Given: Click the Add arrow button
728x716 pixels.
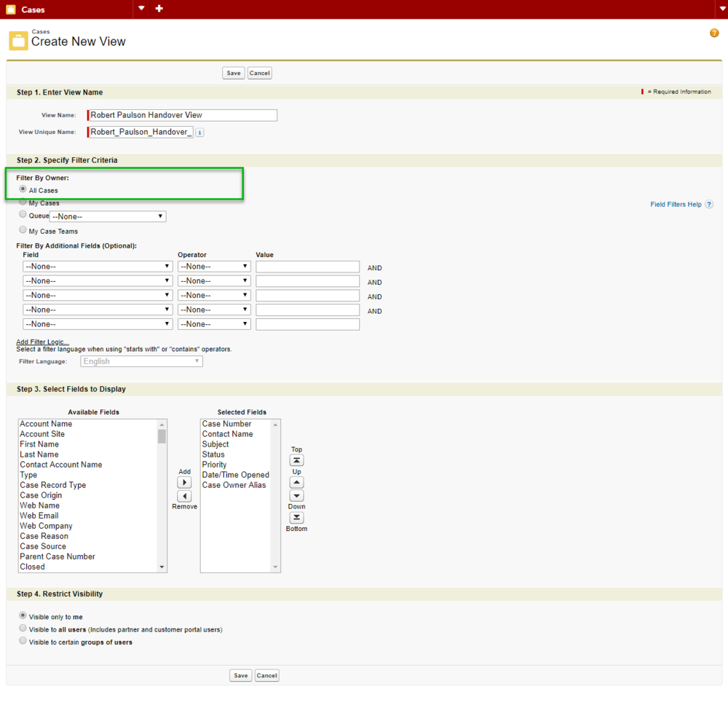Looking at the screenshot, I should pyautogui.click(x=184, y=482).
